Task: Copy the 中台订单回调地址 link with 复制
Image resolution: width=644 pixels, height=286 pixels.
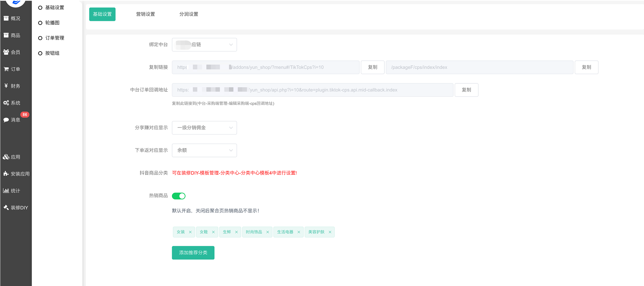Action: [466, 90]
